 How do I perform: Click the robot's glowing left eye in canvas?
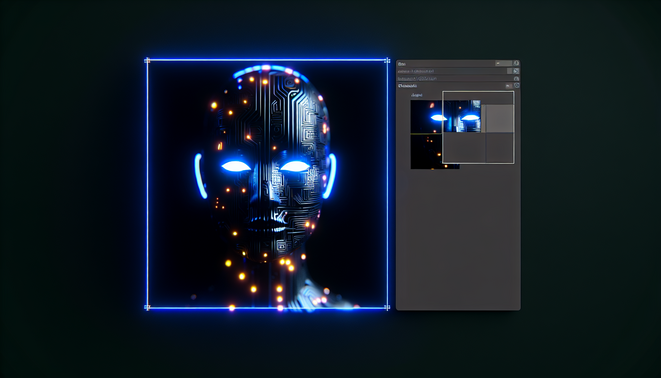pyautogui.click(x=236, y=166)
